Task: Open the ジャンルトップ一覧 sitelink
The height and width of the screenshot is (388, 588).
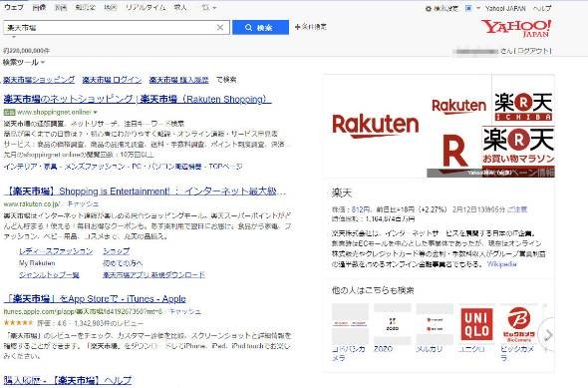Action: pos(49,275)
